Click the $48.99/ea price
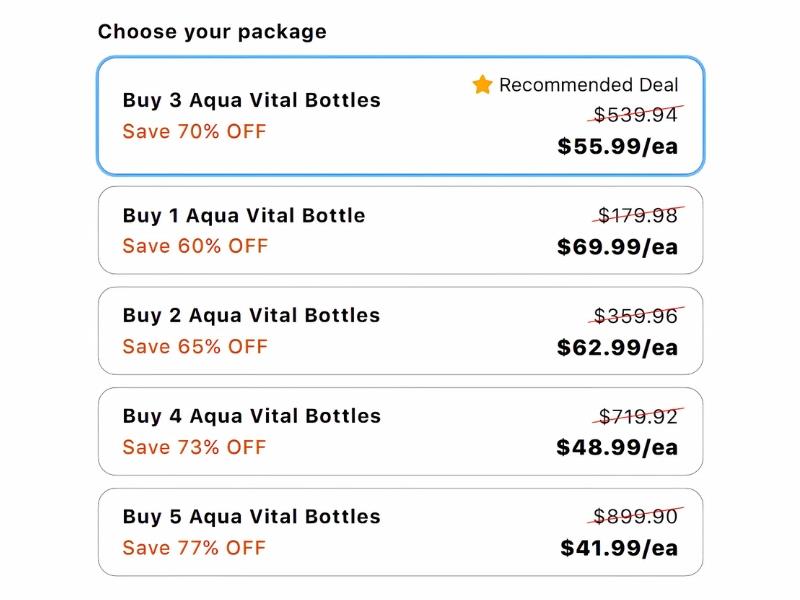 coord(617,448)
